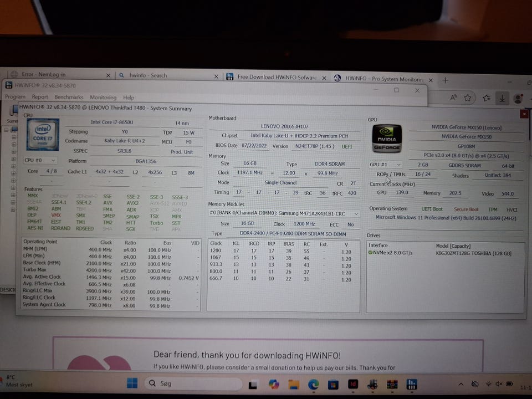
Task: Switch to Free Download HWiNFO Software tab
Action: (x=277, y=78)
